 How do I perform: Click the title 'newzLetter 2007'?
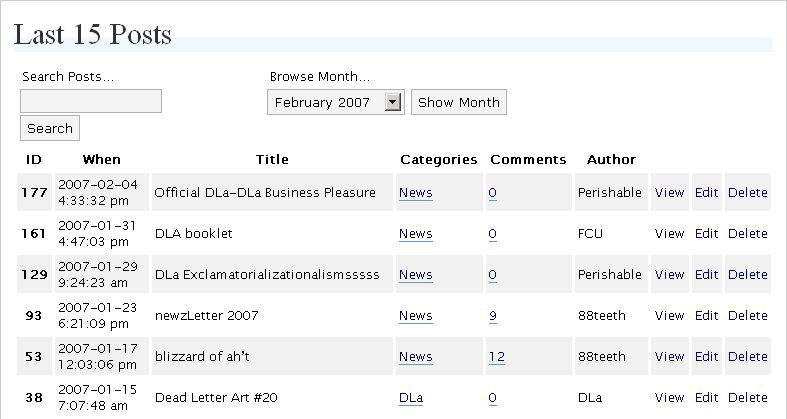click(x=206, y=316)
